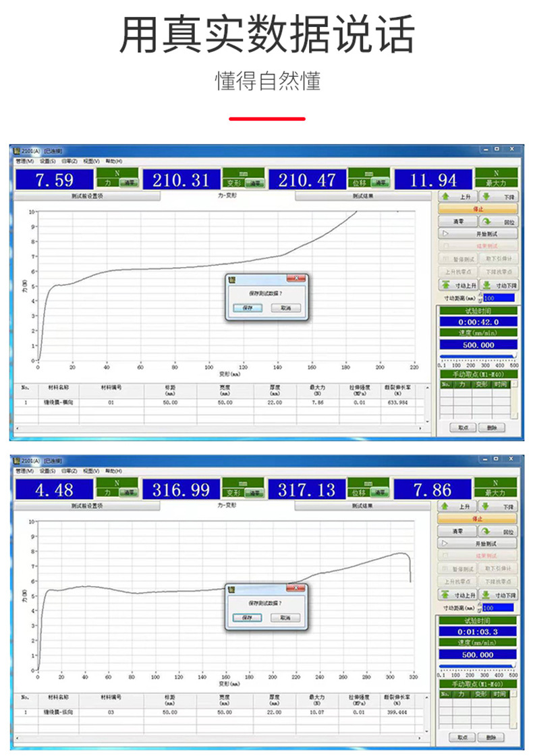Click 取消 in lower save dialog
The image size is (533, 756).
(x=285, y=617)
